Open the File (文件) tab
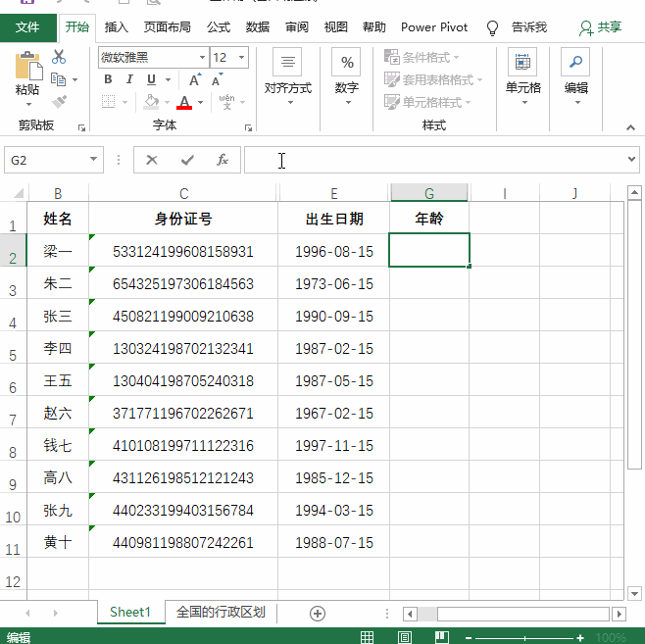645x644 pixels. click(27, 27)
